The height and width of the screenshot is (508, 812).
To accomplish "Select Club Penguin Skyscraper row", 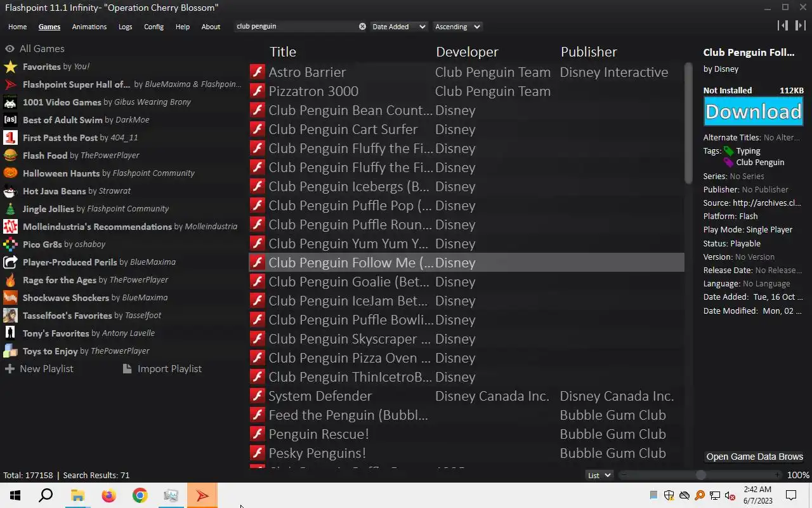I will pyautogui.click(x=466, y=338).
